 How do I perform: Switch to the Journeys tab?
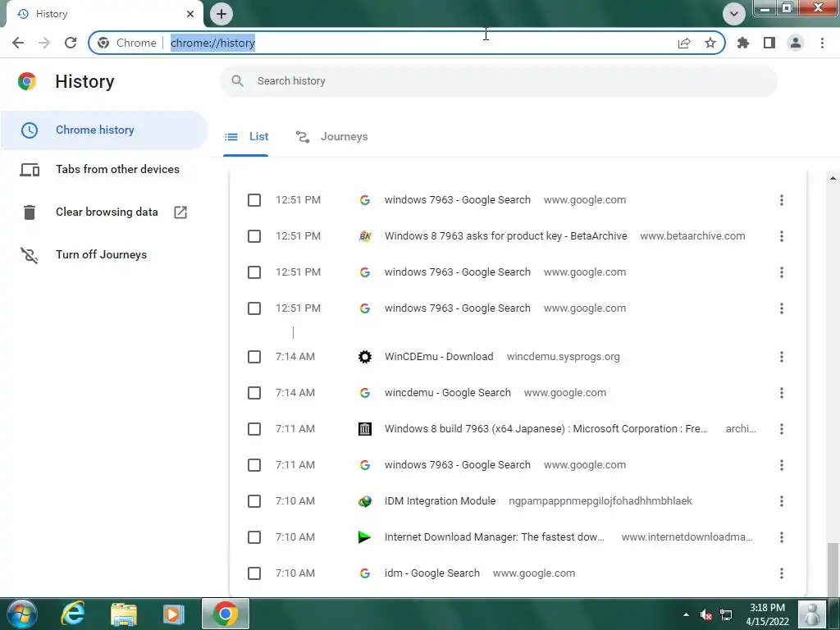[332, 137]
